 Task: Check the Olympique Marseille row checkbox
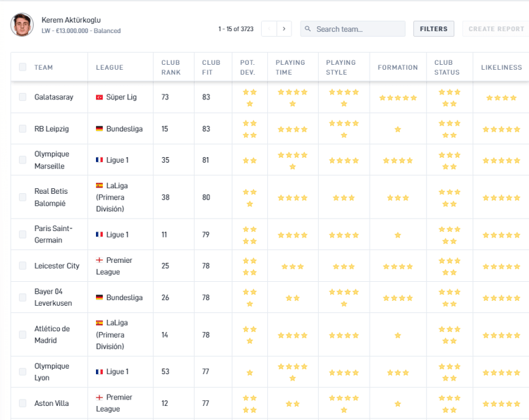(23, 160)
